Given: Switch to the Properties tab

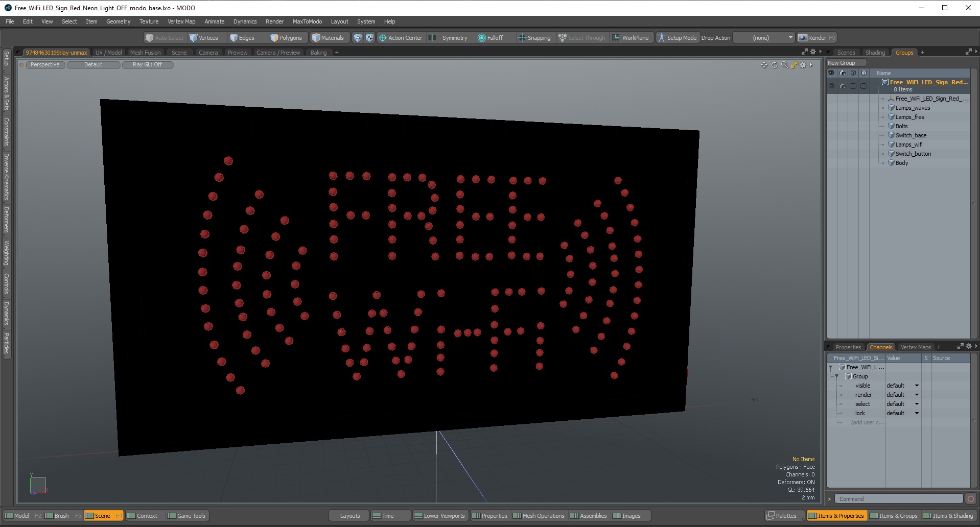Looking at the screenshot, I should 848,347.
